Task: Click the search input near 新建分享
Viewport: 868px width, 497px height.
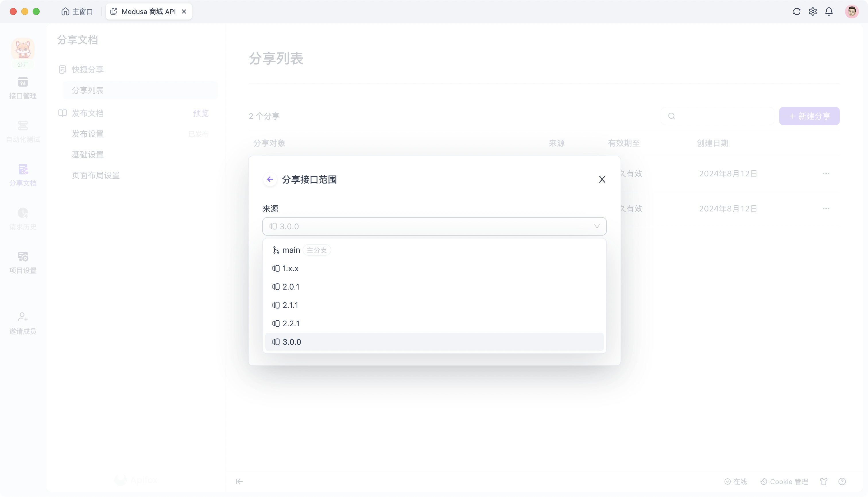Action: [x=718, y=116]
